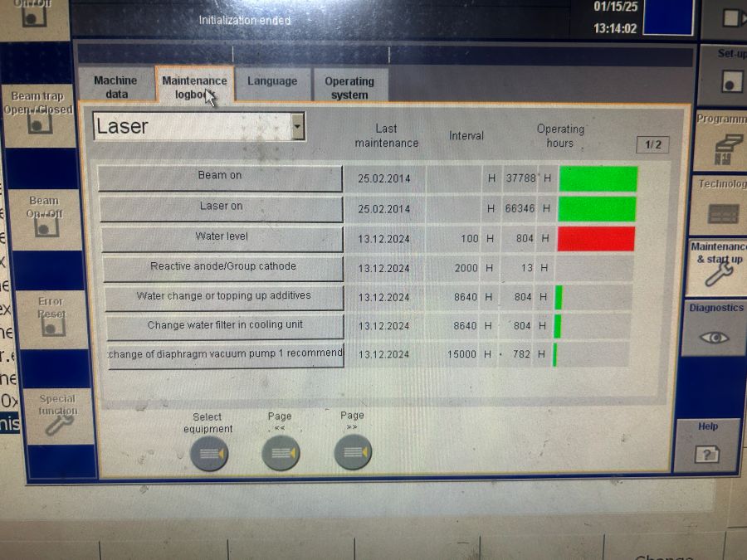Click Select equipment round icon

(x=209, y=453)
